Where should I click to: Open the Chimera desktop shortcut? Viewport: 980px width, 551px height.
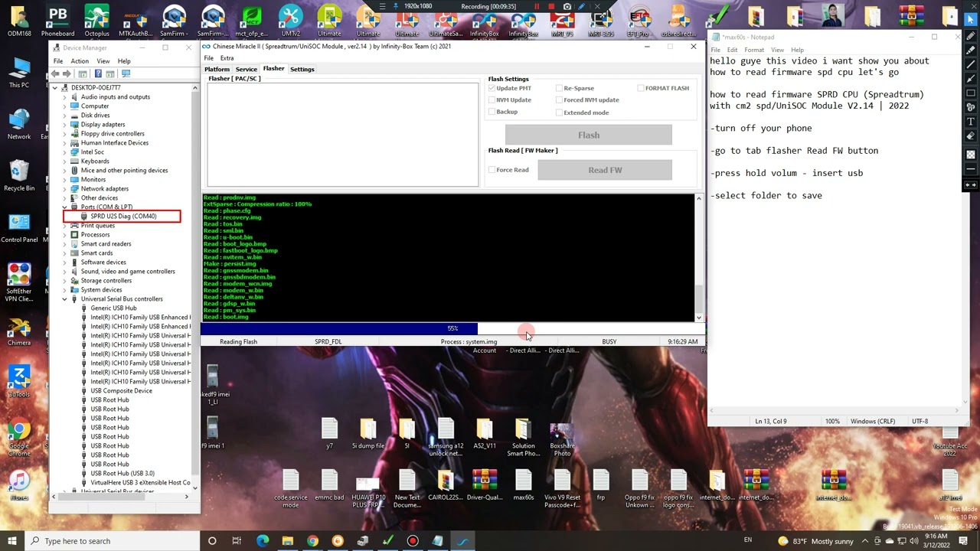(x=19, y=331)
